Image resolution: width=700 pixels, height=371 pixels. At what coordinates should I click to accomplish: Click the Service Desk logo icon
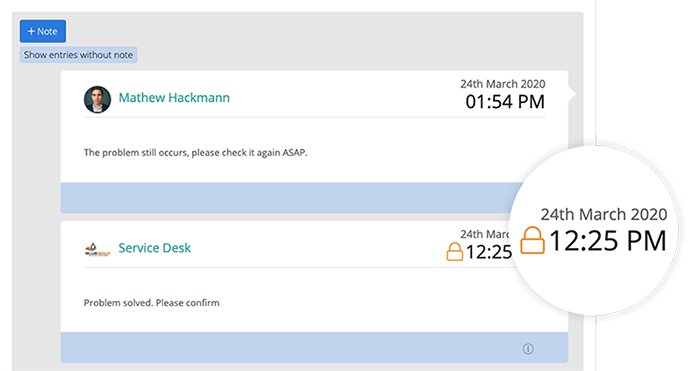click(97, 249)
